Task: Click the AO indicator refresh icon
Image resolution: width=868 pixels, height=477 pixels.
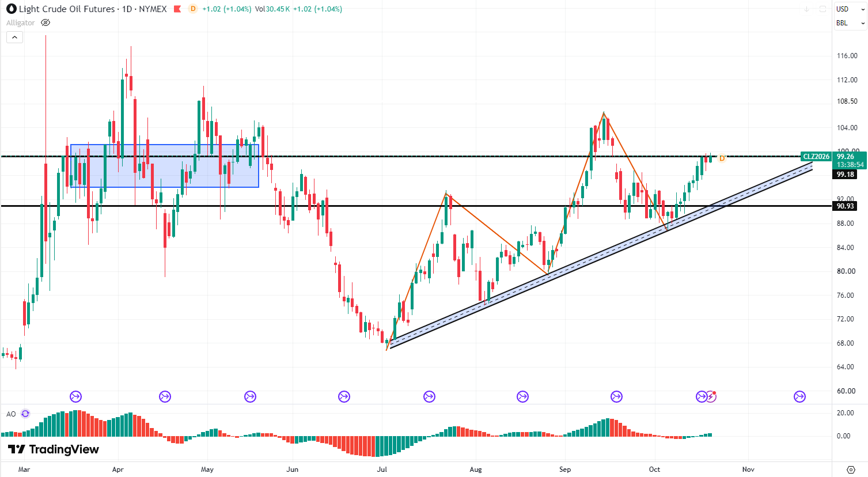Action: pos(25,414)
